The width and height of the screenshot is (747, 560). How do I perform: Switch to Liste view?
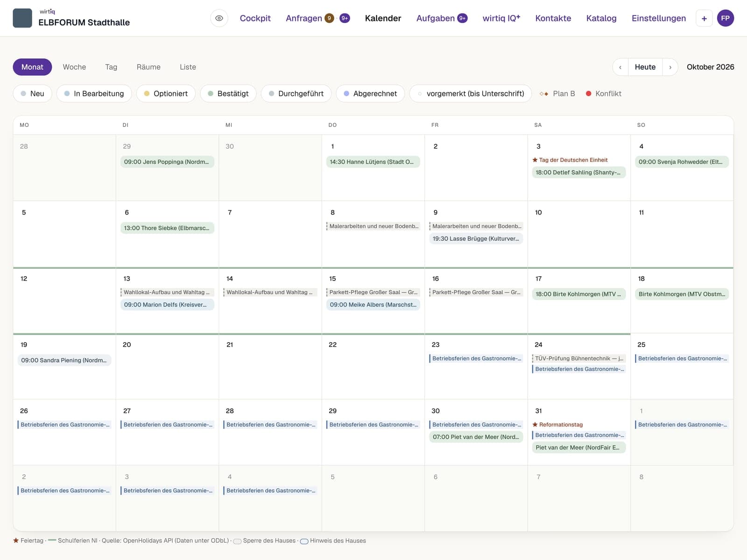pos(188,67)
